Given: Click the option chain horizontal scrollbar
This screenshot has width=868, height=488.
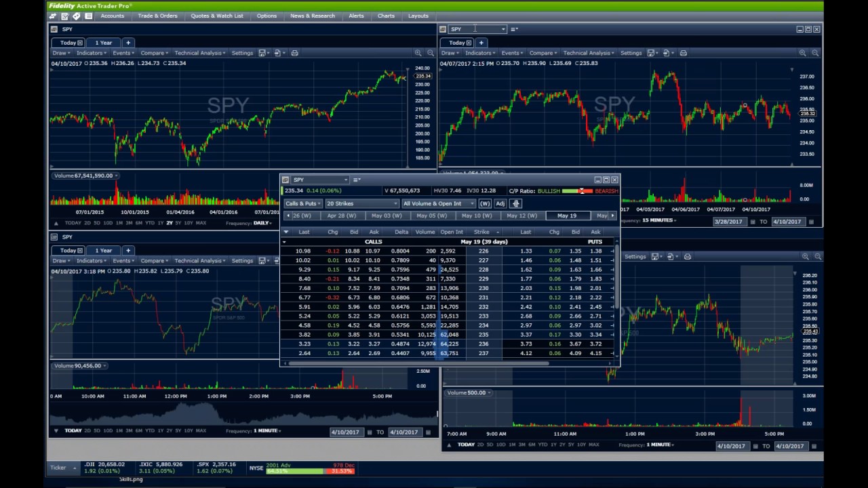Looking at the screenshot, I should click(x=419, y=363).
